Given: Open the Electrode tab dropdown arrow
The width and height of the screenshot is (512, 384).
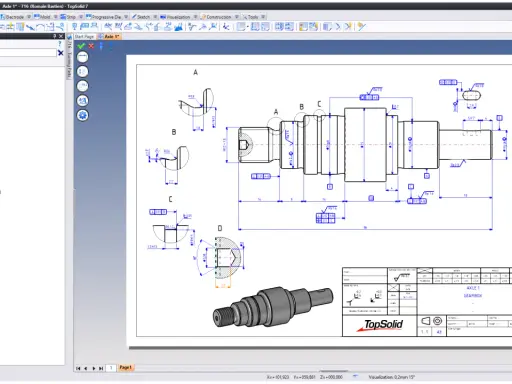Looking at the screenshot, I should pyautogui.click(x=29, y=16).
